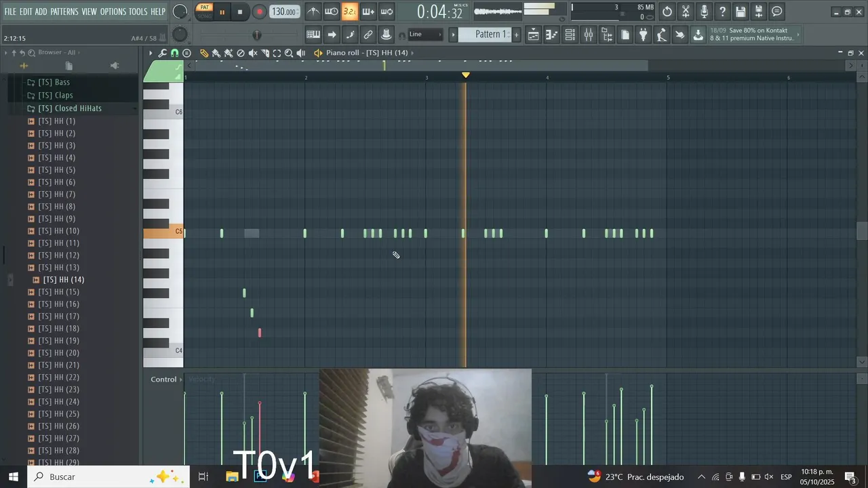
Task: Open the Line snap dropdown
Action: (x=425, y=35)
